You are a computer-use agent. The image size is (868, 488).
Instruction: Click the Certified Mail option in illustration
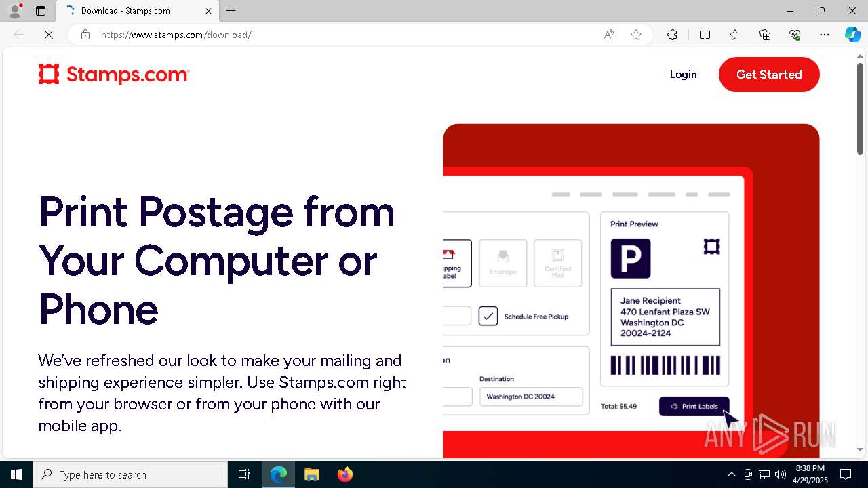click(x=557, y=263)
